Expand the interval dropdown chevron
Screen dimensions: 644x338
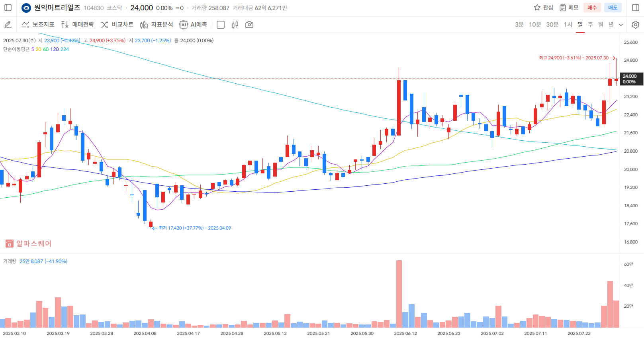tap(621, 25)
